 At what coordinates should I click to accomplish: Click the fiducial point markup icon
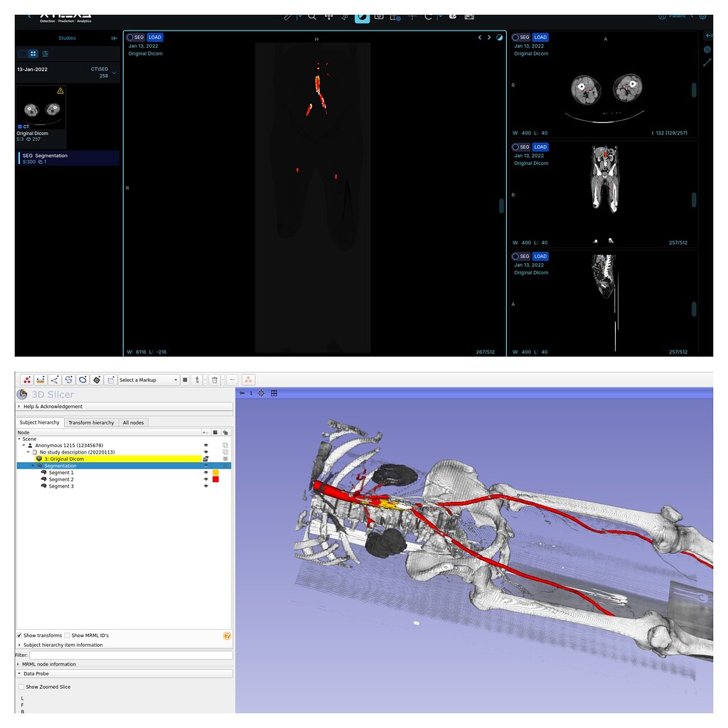[x=26, y=379]
